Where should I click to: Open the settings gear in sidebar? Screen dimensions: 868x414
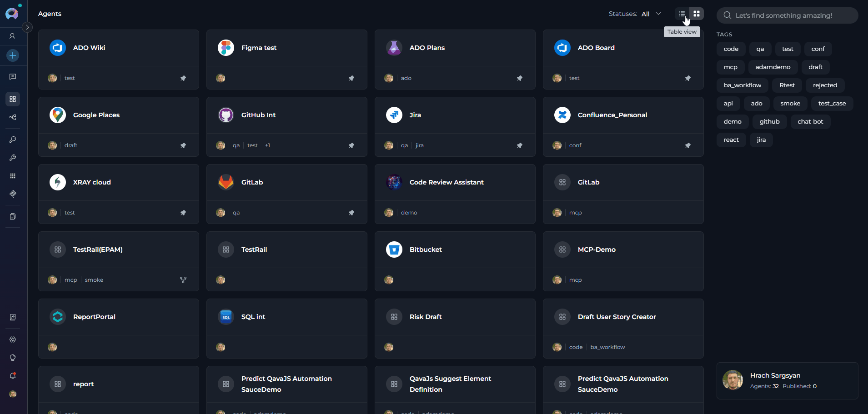click(13, 339)
